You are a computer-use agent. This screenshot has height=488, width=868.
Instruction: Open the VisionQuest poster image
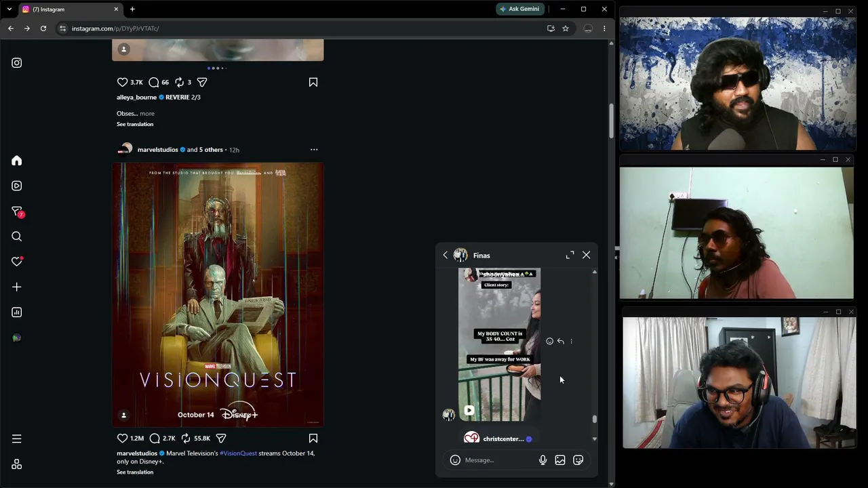tap(218, 295)
